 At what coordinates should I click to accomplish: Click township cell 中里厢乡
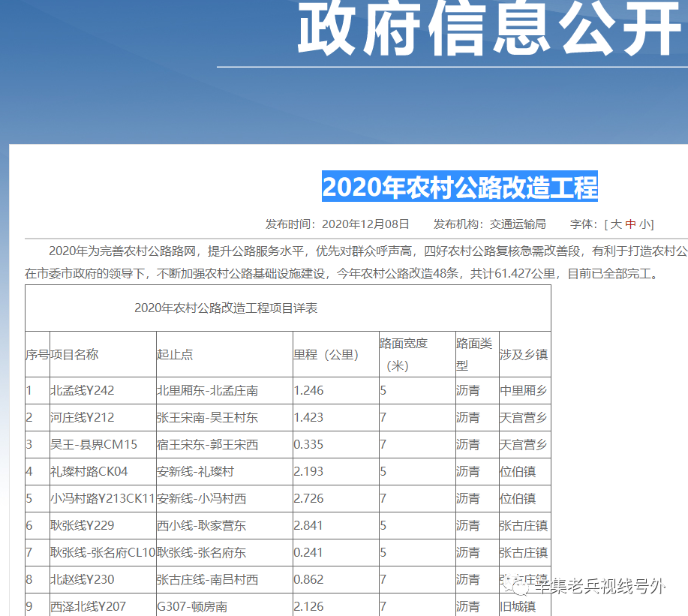coord(524,390)
